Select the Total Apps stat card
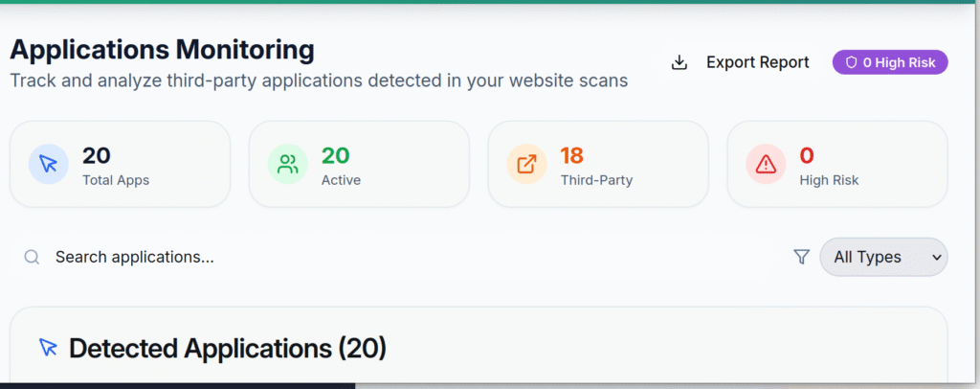 pyautogui.click(x=120, y=164)
